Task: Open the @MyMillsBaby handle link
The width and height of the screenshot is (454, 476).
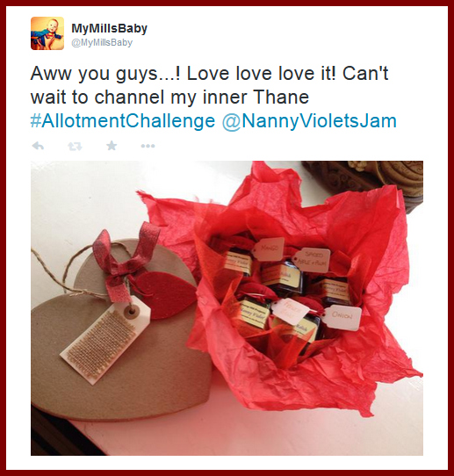Action: click(102, 42)
